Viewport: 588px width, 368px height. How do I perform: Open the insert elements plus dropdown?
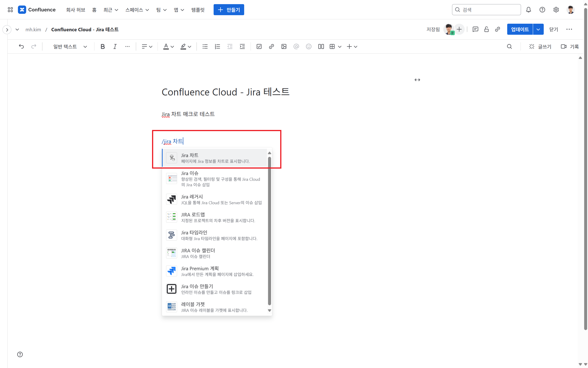[352, 46]
